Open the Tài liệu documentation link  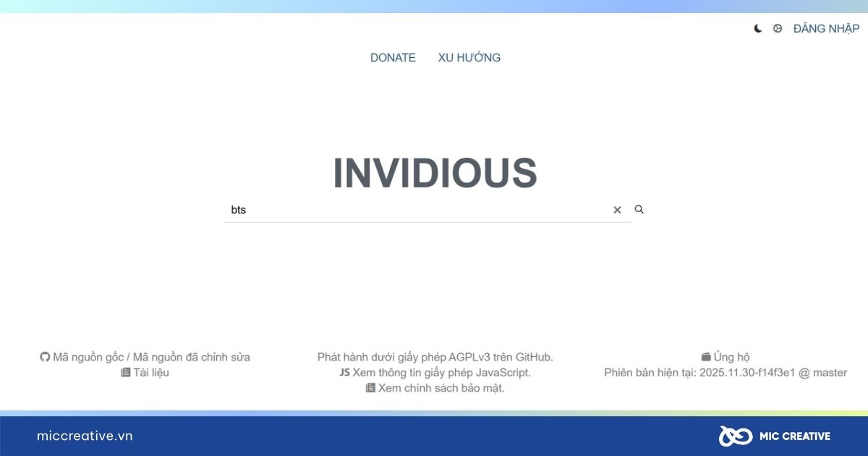pyautogui.click(x=151, y=373)
